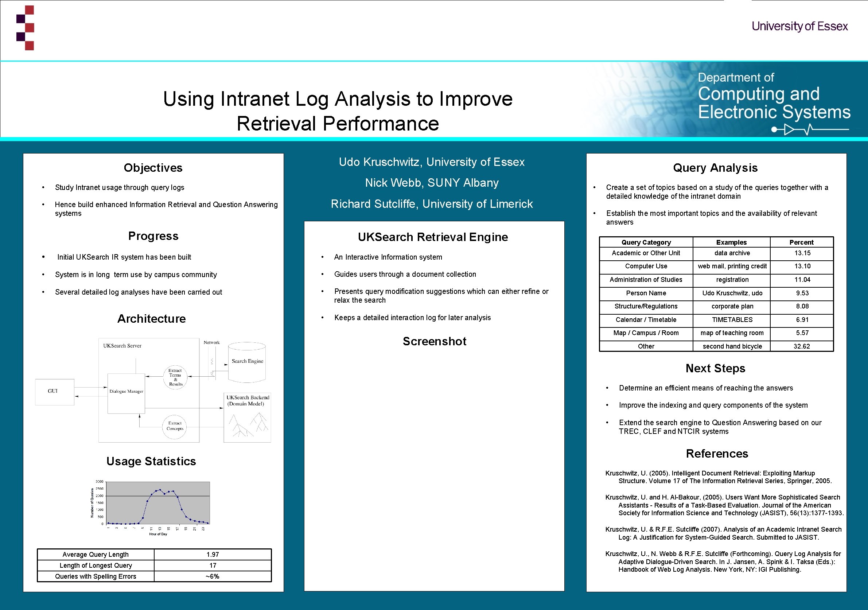The width and height of the screenshot is (868, 610).
Task: Click the Query Analysis heading
Action: pyautogui.click(x=715, y=167)
